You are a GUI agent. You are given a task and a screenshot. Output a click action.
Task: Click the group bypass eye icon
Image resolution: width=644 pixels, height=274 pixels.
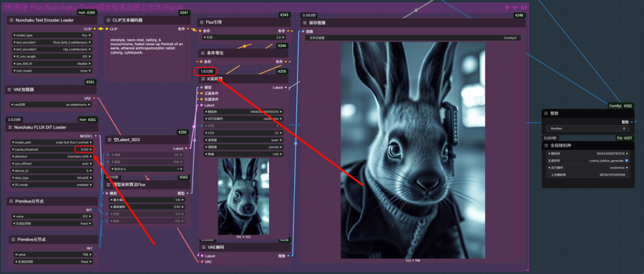pyautogui.click(x=523, y=7)
